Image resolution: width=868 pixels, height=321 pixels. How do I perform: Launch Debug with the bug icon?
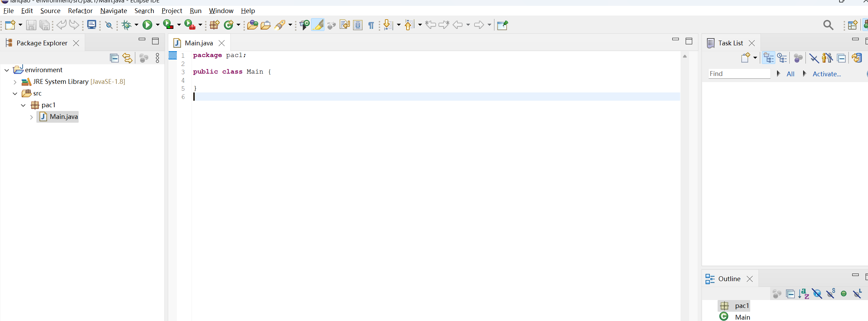(127, 25)
